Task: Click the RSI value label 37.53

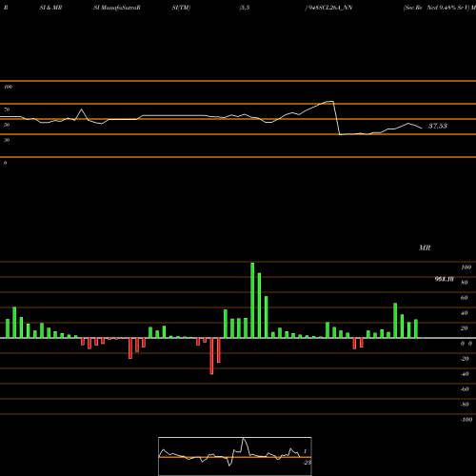Action: [x=438, y=126]
